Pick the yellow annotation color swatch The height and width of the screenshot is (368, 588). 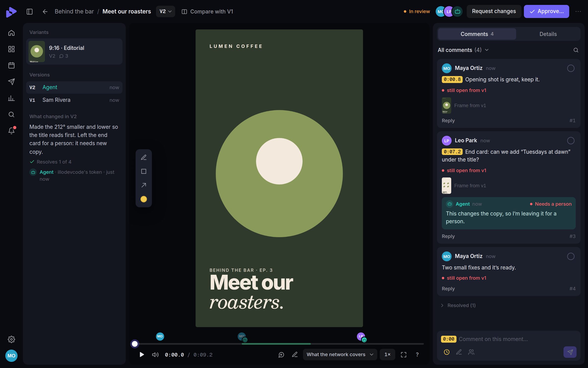coord(144,199)
